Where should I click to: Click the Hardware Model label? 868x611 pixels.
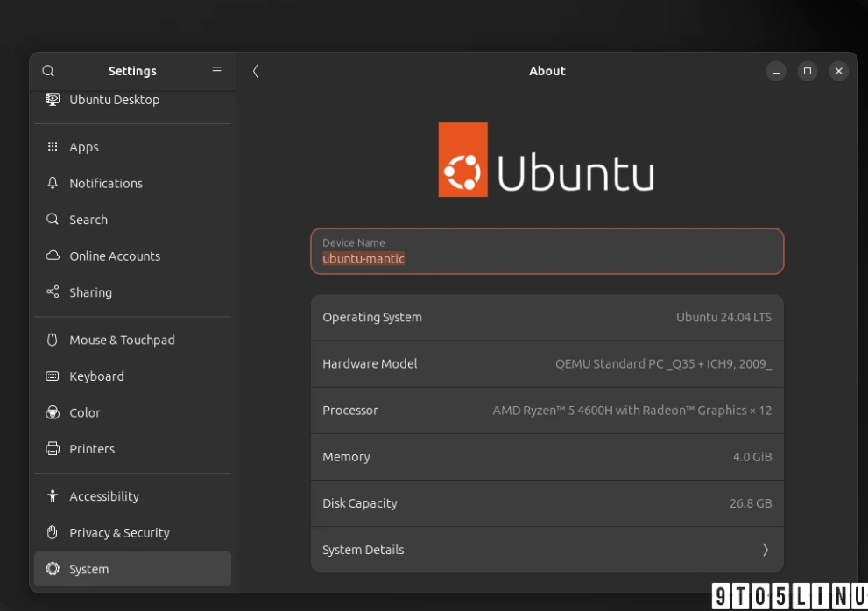pos(370,363)
